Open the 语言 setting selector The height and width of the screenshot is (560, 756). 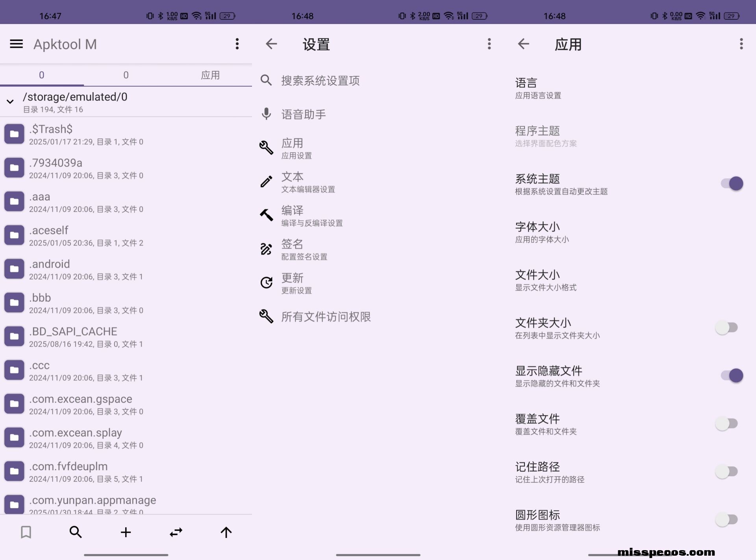538,88
